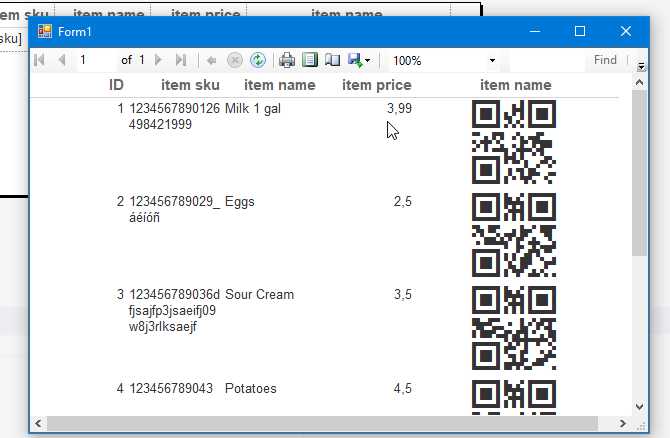Open page setup

tap(332, 60)
